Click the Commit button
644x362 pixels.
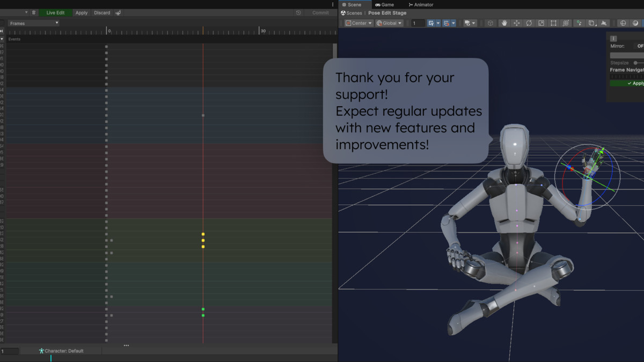(320, 12)
